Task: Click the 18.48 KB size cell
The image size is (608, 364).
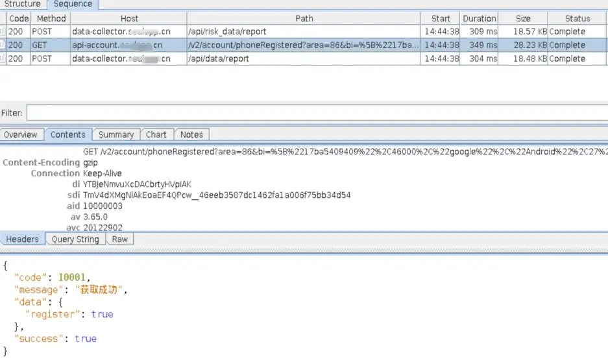Action: pos(523,58)
